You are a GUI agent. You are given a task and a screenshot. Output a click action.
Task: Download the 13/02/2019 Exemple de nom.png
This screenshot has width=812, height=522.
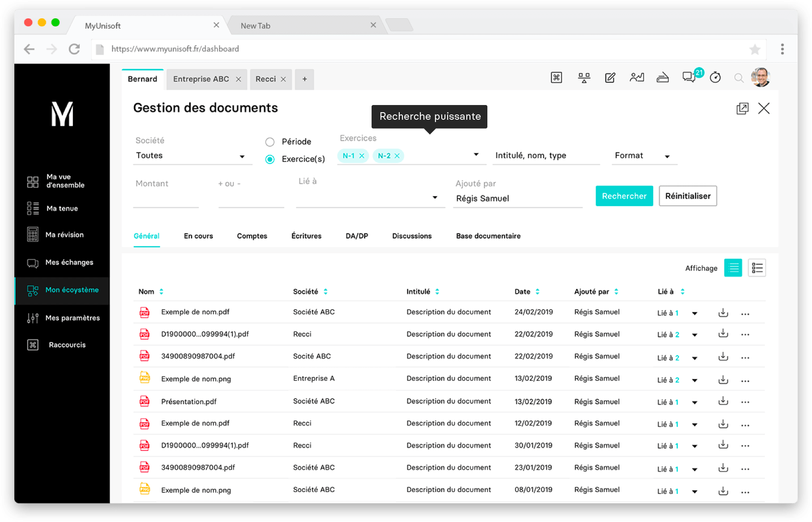point(723,380)
